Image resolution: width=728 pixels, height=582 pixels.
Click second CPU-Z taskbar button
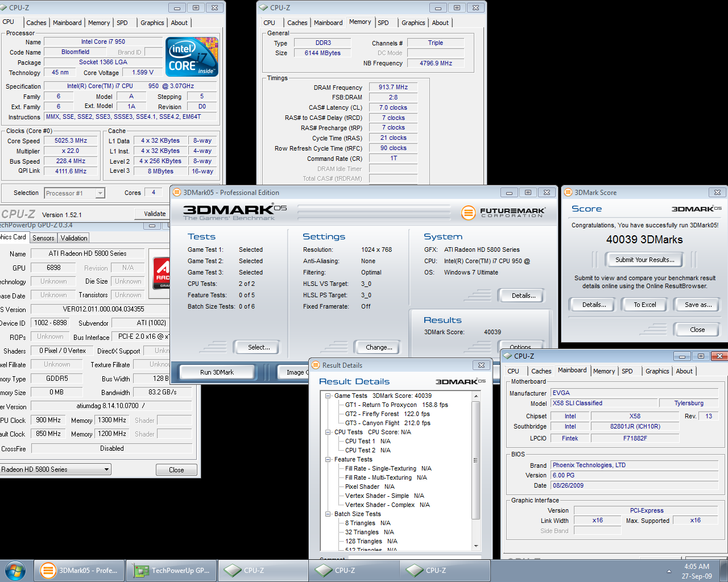pos(353,571)
